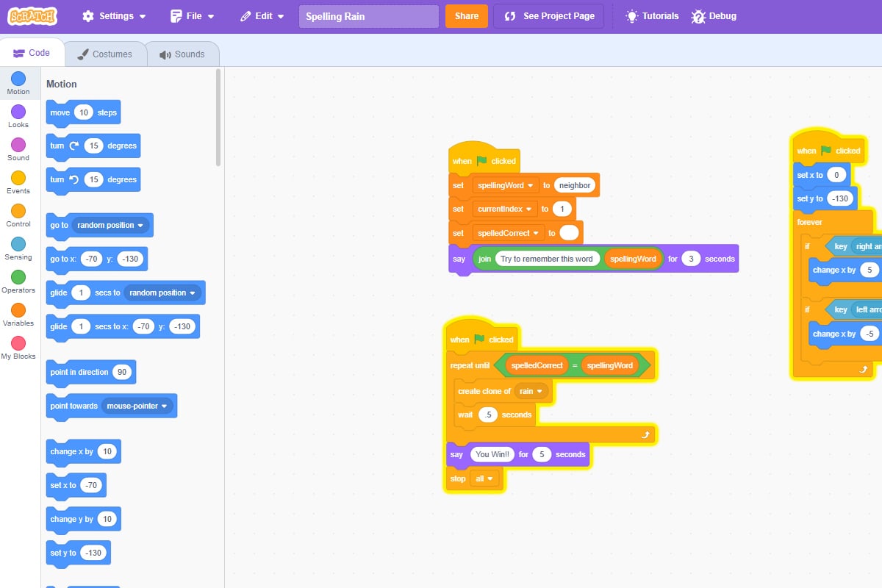Open the glide to random position dropdown
The height and width of the screenshot is (588, 882).
point(162,293)
